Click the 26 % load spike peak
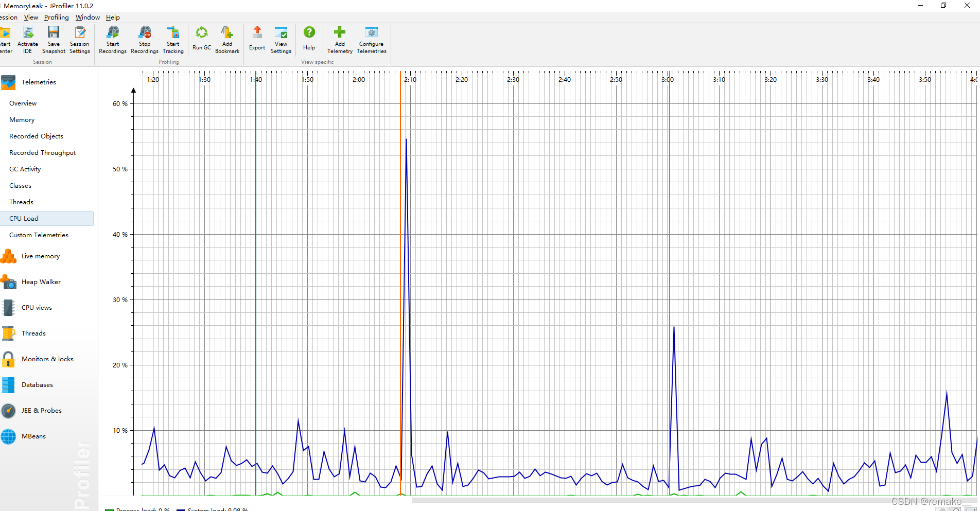This screenshot has width=980, height=511. click(x=674, y=327)
